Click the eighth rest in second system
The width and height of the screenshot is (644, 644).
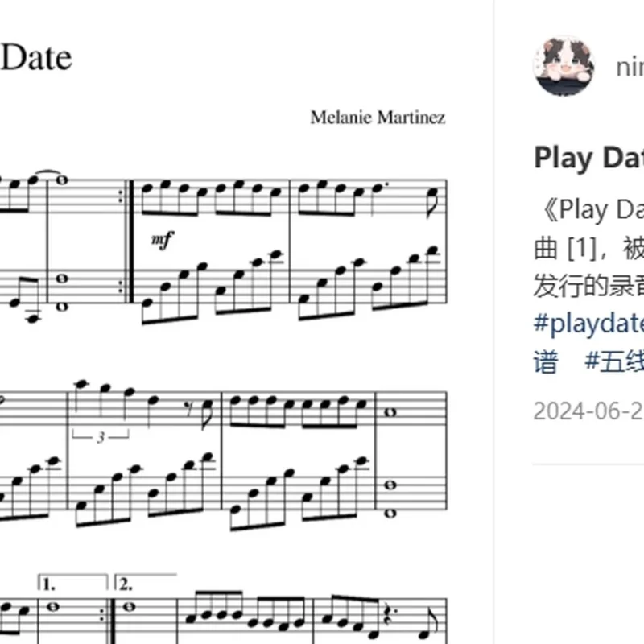click(x=188, y=408)
